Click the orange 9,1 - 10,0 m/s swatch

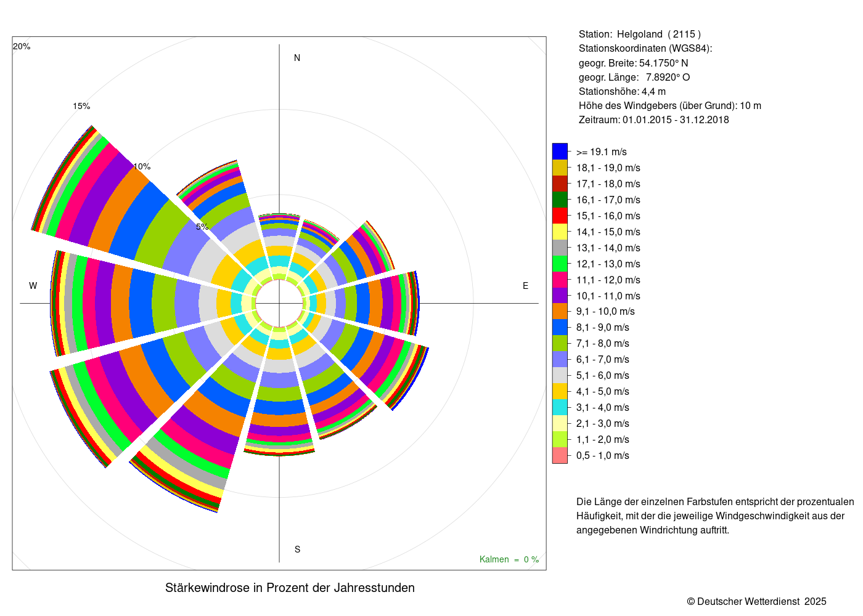[x=560, y=312]
